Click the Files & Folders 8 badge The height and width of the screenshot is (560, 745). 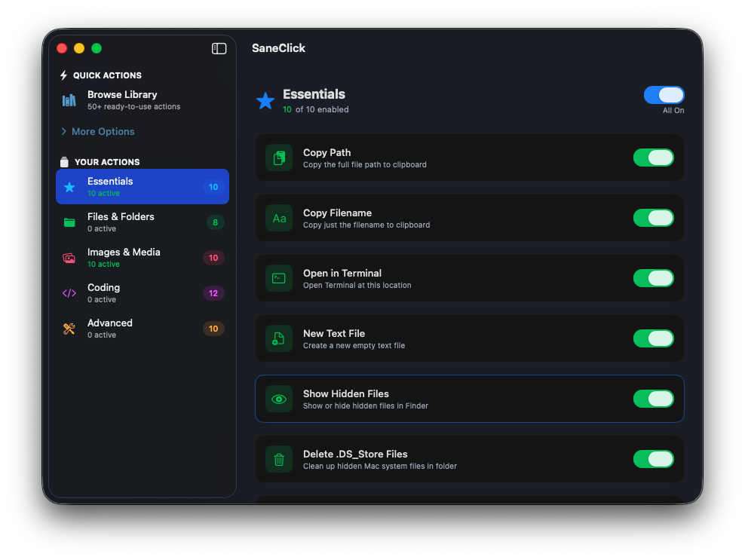[215, 222]
